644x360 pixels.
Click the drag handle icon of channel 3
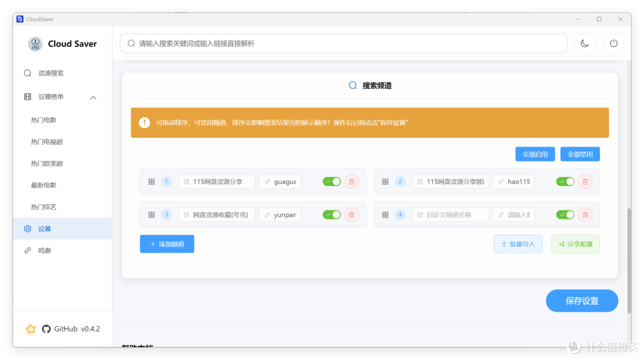tap(151, 215)
